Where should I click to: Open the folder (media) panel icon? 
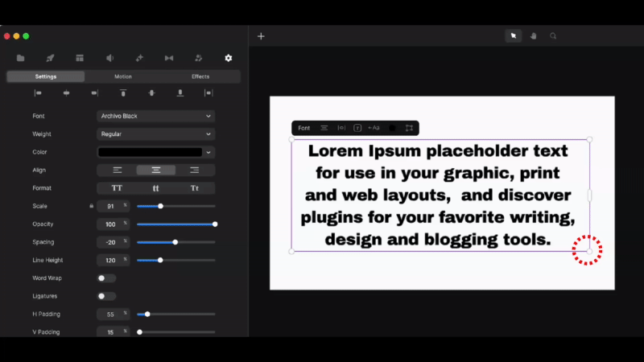pos(21,58)
